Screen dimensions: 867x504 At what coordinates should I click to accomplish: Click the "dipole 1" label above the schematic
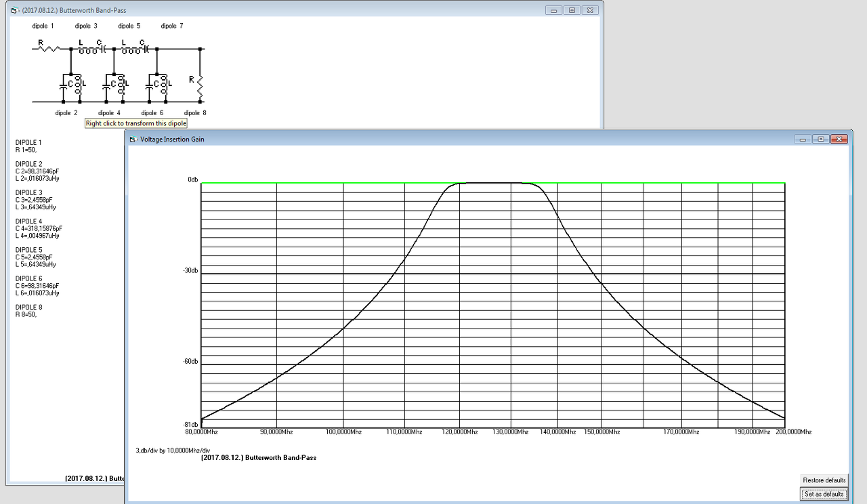coord(43,26)
